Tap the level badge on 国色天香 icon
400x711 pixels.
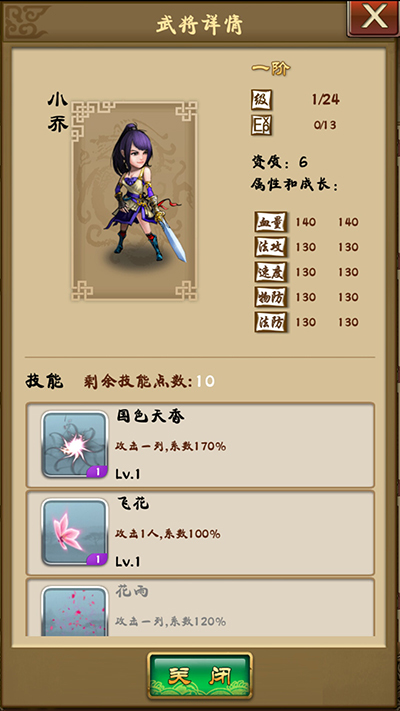(97, 472)
